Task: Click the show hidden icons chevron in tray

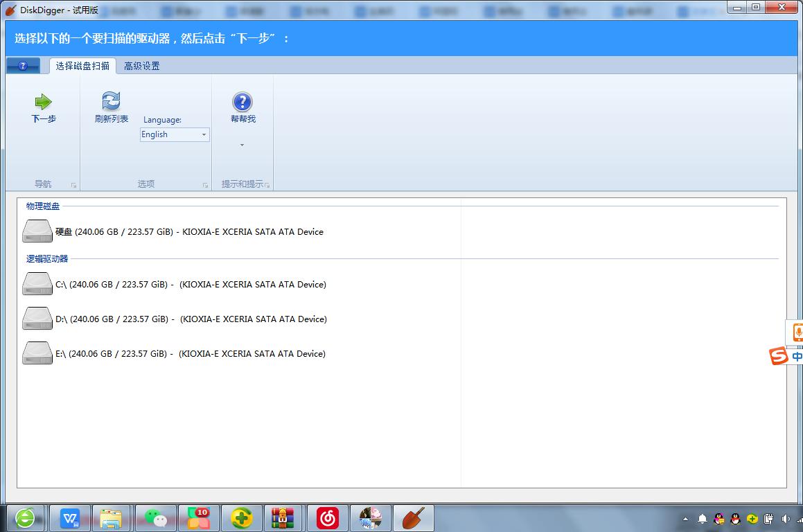Action: (x=685, y=518)
